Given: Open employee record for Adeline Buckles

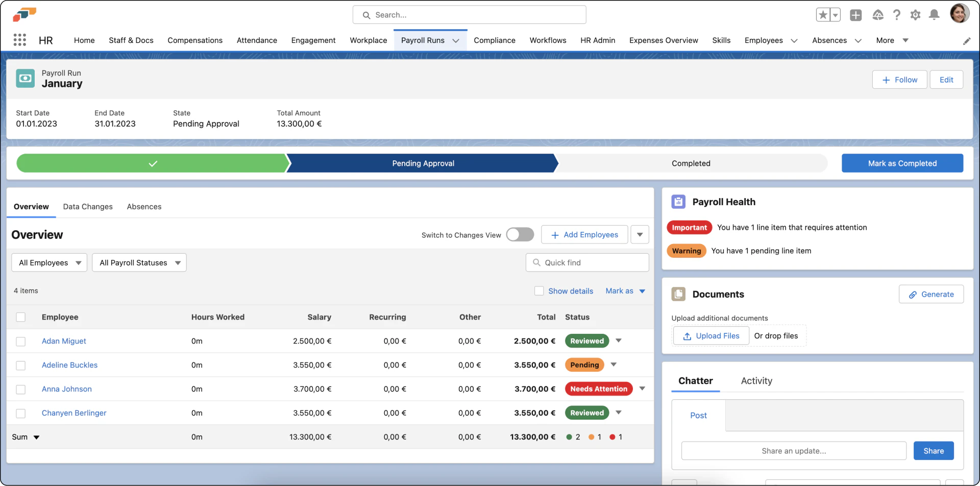Looking at the screenshot, I should tap(69, 365).
